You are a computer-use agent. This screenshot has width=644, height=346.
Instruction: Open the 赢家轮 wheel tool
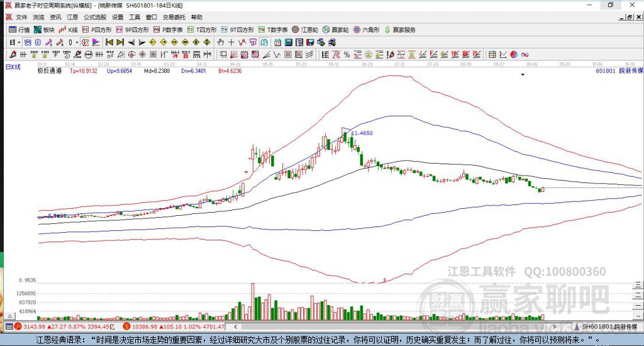pyautogui.click(x=336, y=30)
